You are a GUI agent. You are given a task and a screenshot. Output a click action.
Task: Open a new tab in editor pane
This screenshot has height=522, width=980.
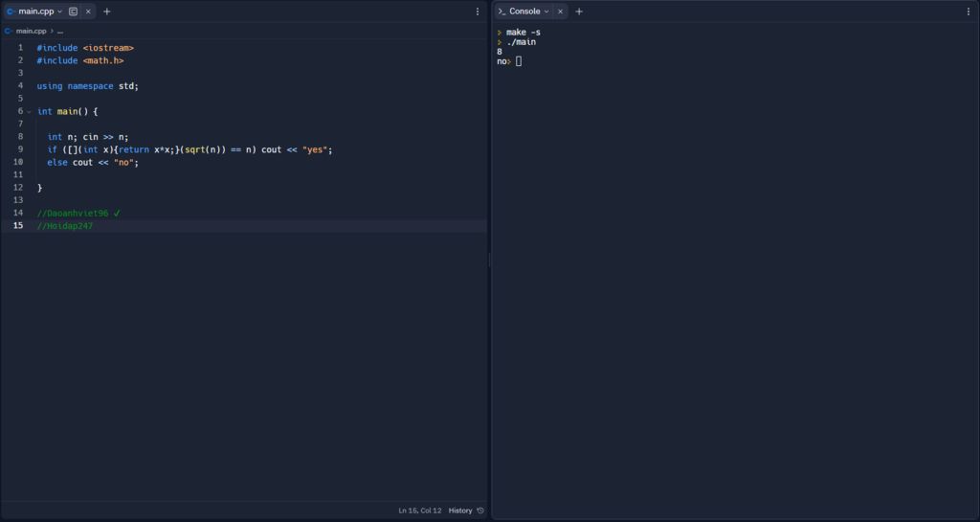pos(107,11)
